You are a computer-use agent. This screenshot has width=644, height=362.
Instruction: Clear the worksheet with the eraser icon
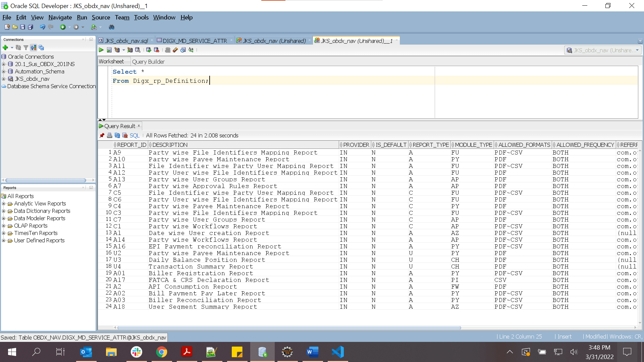[175, 50]
